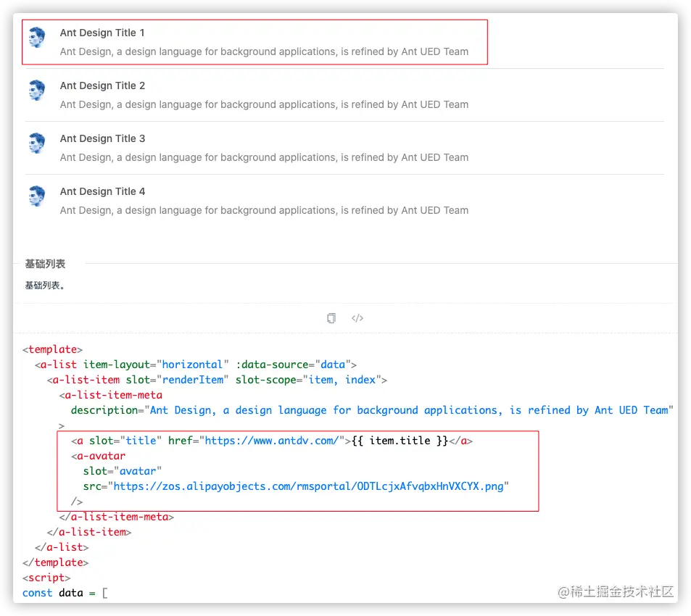Click the opening <template> code line
This screenshot has width=691, height=616.
point(52,349)
